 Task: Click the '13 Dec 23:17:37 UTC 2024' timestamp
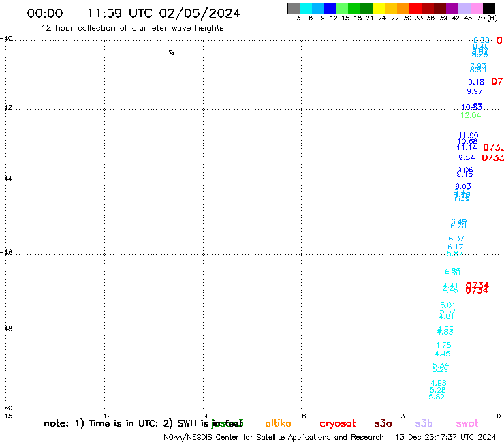point(445,438)
